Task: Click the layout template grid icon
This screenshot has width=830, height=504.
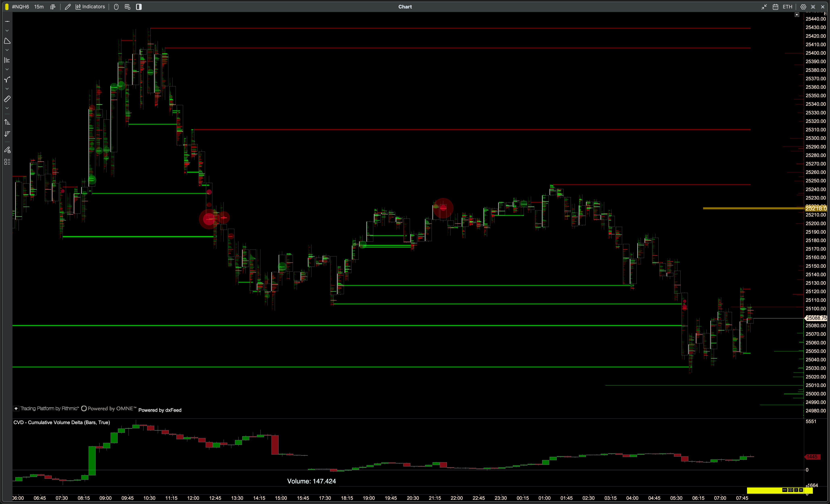Action: point(127,7)
